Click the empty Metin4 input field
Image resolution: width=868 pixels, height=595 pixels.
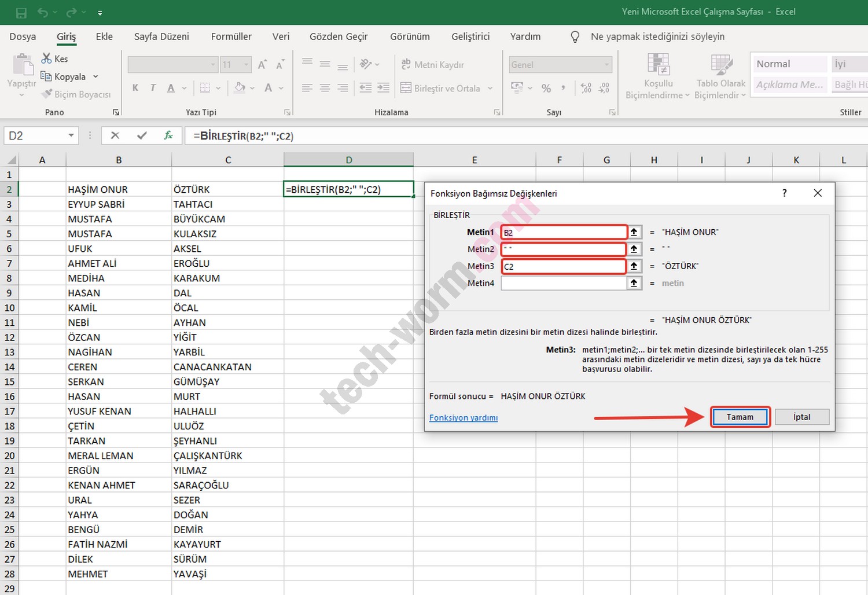tap(563, 283)
